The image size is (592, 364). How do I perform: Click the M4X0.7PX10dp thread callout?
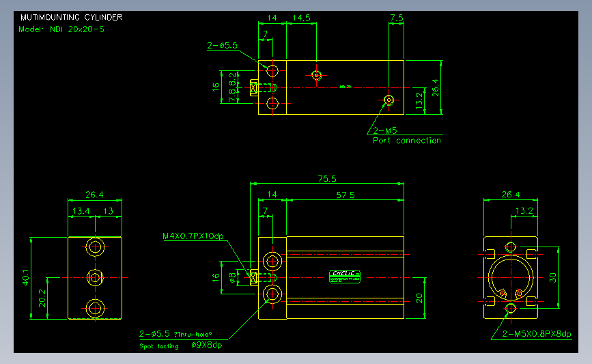coord(193,236)
